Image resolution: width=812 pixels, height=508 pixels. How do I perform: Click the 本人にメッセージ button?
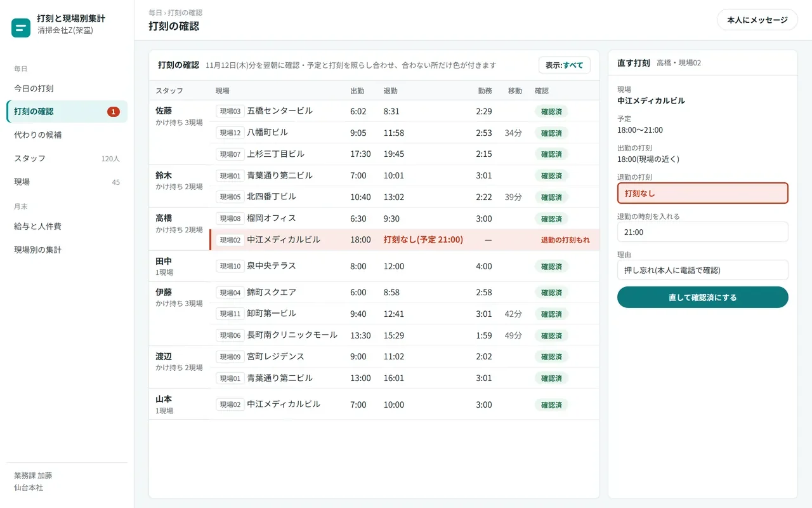[757, 20]
